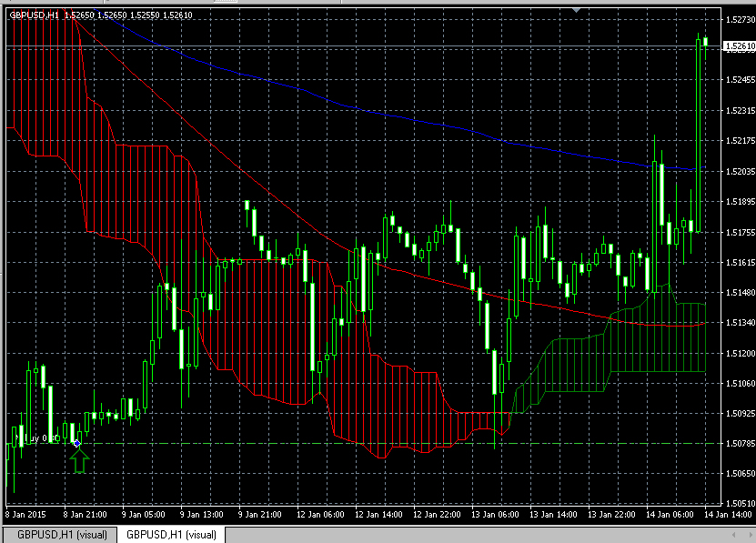Click the 12 Jan 14:00 time axis label
The width and height of the screenshot is (756, 543).
tap(378, 515)
